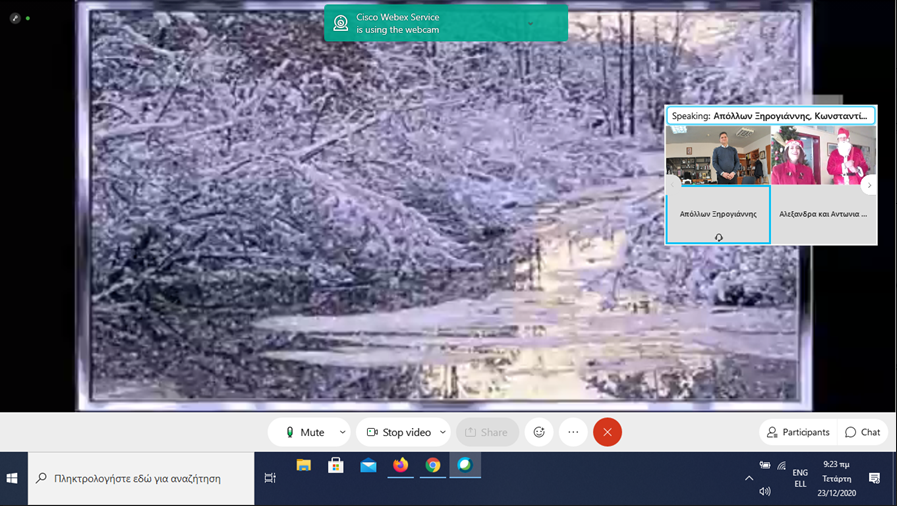Click the Windows taskbar search box

pyautogui.click(x=141, y=479)
